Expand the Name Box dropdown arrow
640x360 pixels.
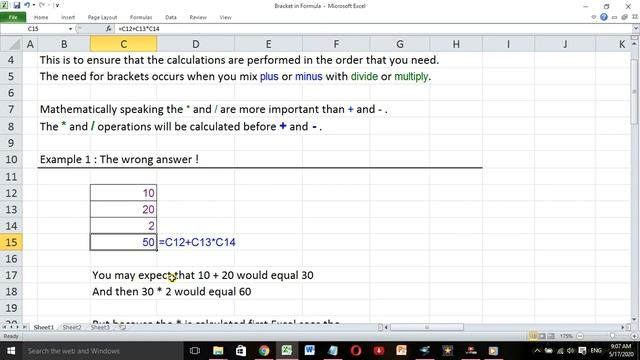(70, 29)
